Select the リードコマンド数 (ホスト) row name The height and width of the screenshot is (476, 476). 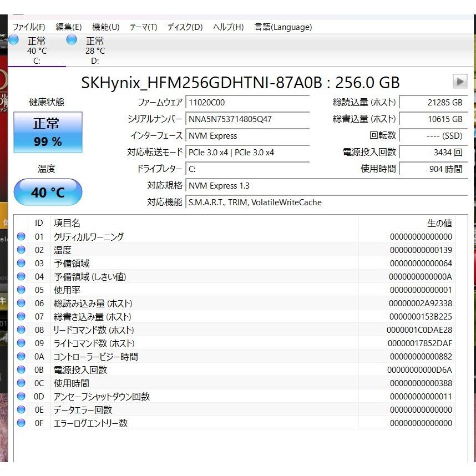[x=94, y=330]
